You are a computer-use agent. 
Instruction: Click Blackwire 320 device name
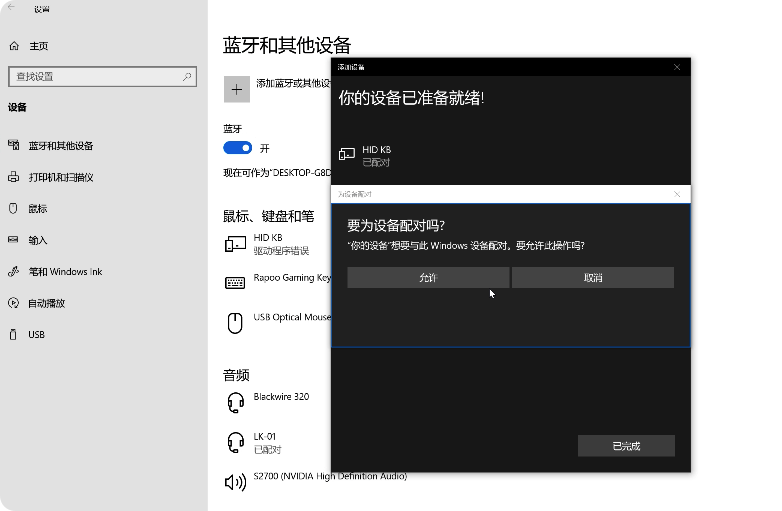[x=281, y=397]
